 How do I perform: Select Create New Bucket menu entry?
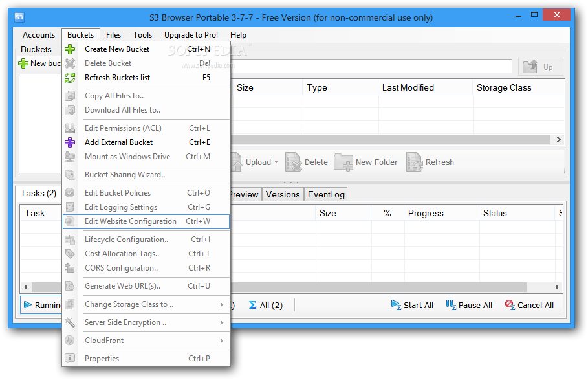(x=146, y=49)
